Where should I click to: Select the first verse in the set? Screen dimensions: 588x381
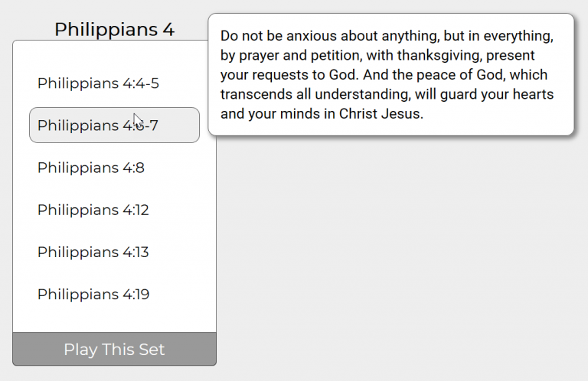coord(98,83)
